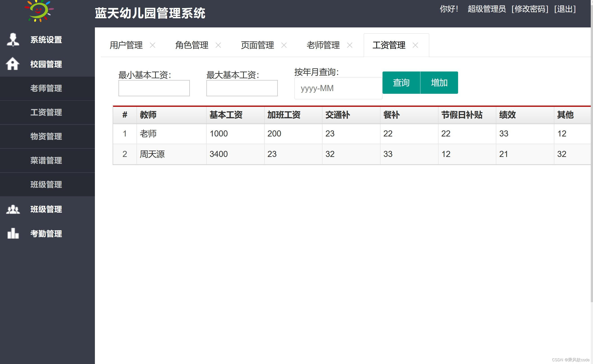593x364 pixels.
Task: Click the 校园管理 house icon
Action: pyautogui.click(x=12, y=64)
